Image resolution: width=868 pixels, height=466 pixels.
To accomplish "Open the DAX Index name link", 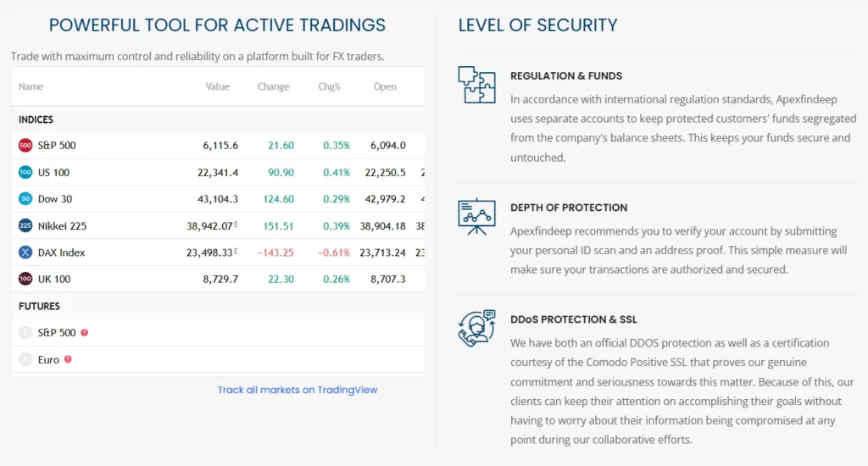I will tap(61, 252).
